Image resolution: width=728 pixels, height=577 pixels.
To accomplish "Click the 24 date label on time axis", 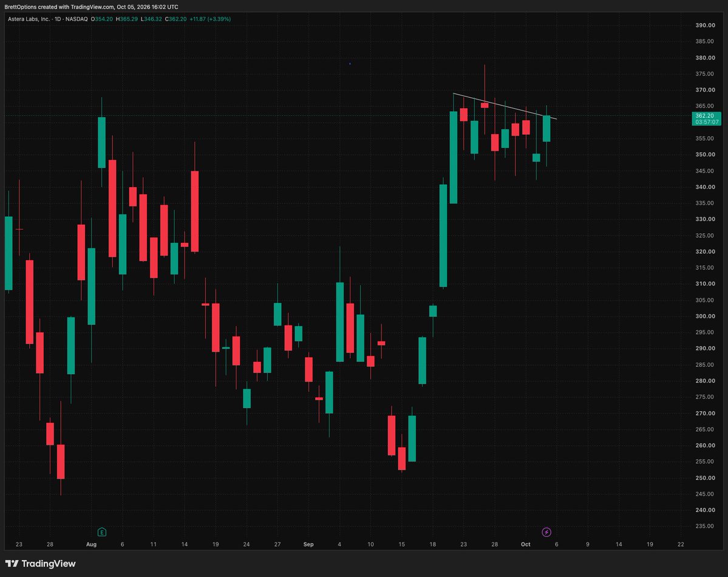I will 247,544.
